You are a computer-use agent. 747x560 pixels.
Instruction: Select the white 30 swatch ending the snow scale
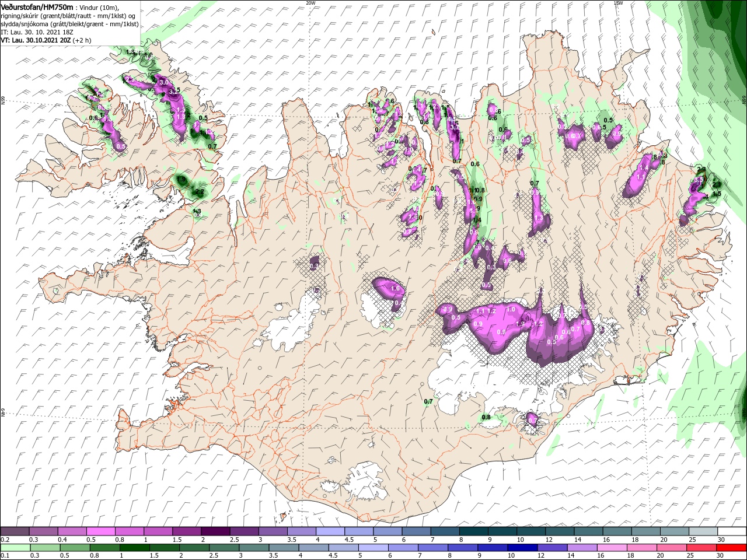(732, 531)
